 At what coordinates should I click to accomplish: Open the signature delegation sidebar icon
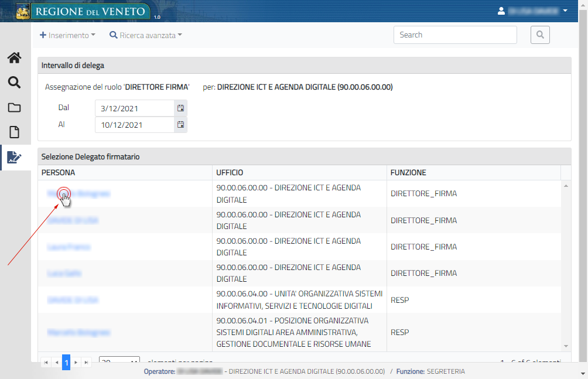(14, 157)
